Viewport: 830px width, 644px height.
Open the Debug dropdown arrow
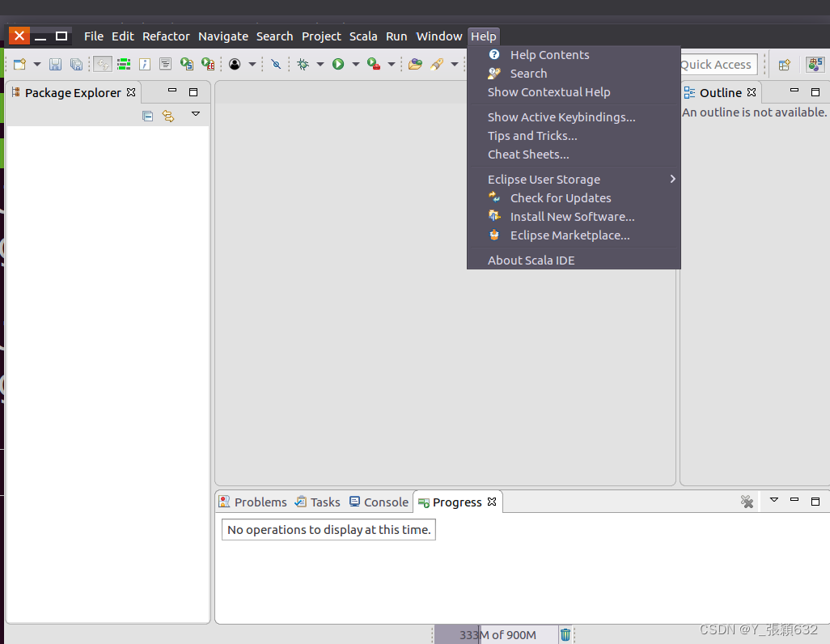[320, 64]
